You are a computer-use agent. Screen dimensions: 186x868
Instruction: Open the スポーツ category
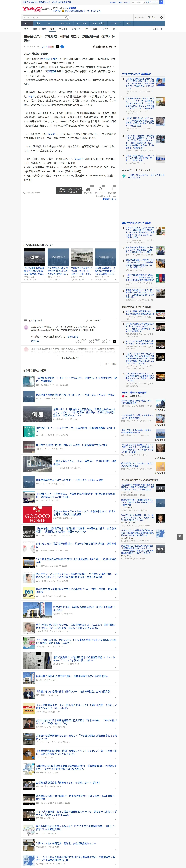point(76,29)
